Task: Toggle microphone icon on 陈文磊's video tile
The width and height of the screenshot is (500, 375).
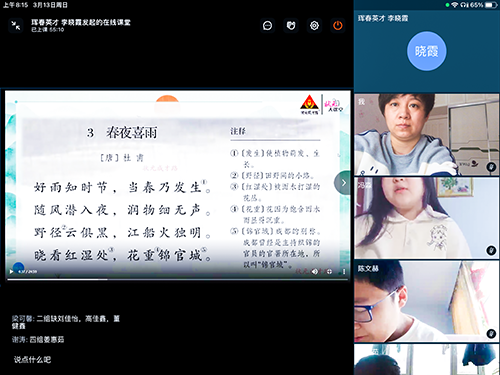Action: tap(491, 333)
